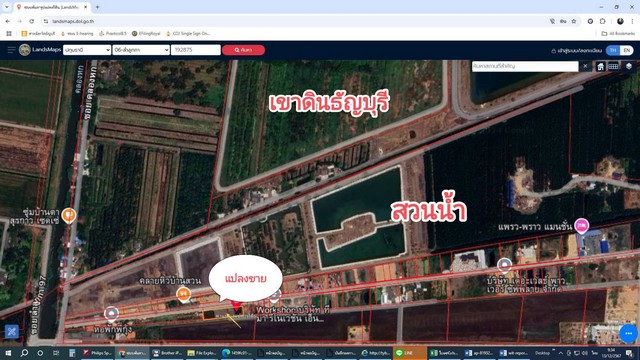Click the orange food marker by แปลงขาย bubble

click(183, 294)
